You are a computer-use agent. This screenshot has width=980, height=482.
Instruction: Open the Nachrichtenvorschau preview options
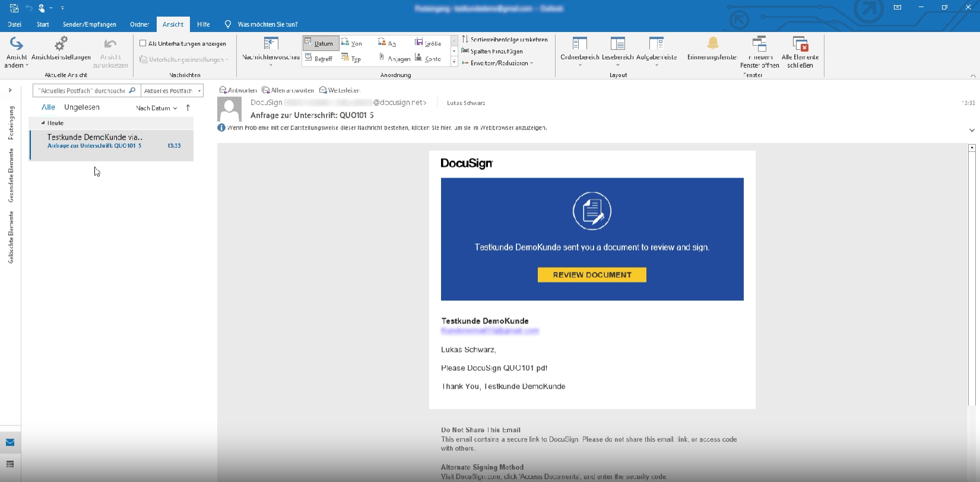[x=271, y=52]
